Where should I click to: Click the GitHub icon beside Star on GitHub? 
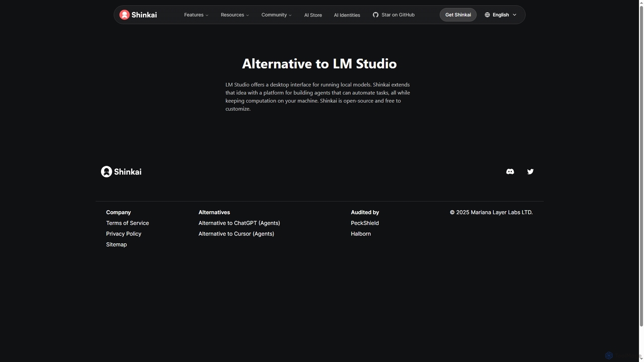tap(375, 15)
